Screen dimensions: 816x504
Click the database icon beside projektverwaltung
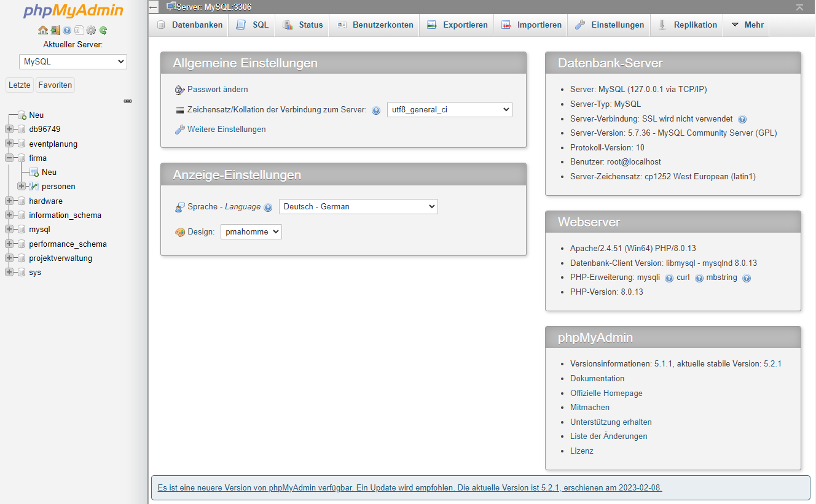click(22, 258)
